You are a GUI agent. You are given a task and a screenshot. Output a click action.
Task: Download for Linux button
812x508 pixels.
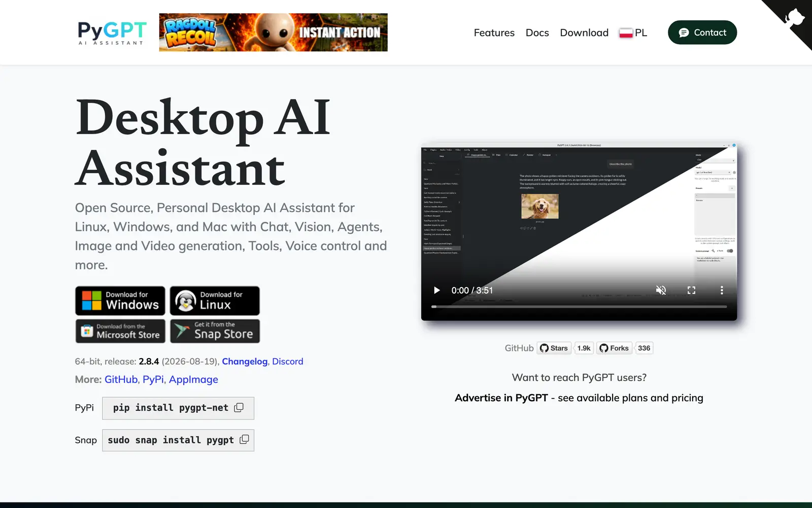tap(215, 301)
